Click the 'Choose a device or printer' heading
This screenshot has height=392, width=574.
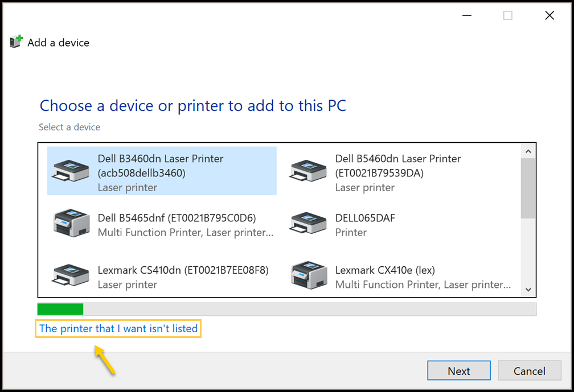tap(192, 105)
